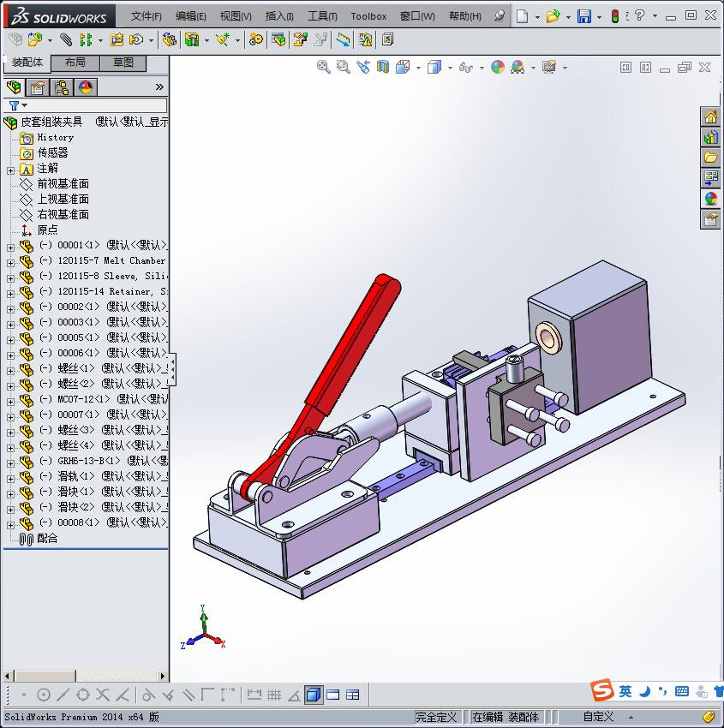The height and width of the screenshot is (728, 724).
Task: Expand the 滑轨<1> component node
Action: coord(10,479)
